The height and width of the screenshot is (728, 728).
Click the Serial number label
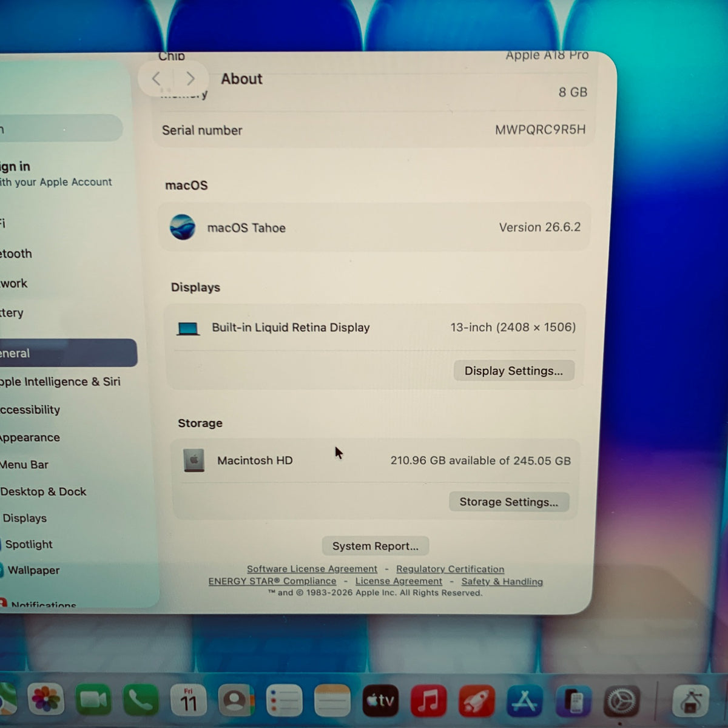pos(202,130)
